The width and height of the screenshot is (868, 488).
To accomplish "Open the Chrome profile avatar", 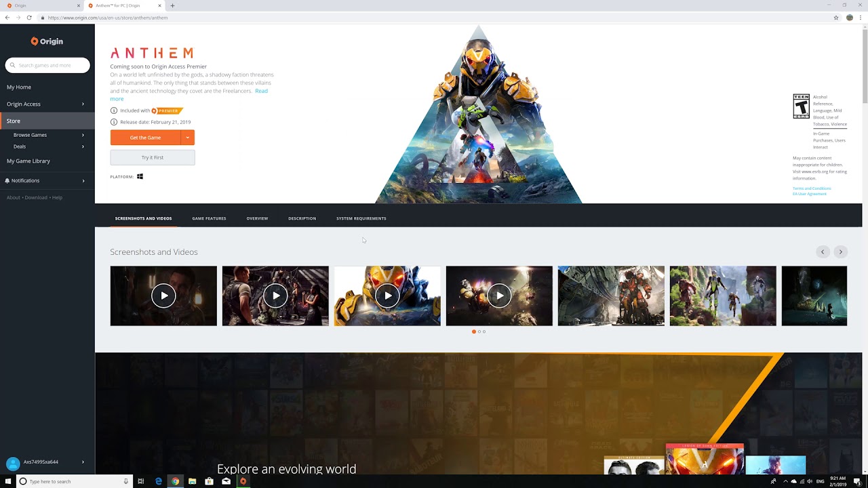I will coord(850,18).
